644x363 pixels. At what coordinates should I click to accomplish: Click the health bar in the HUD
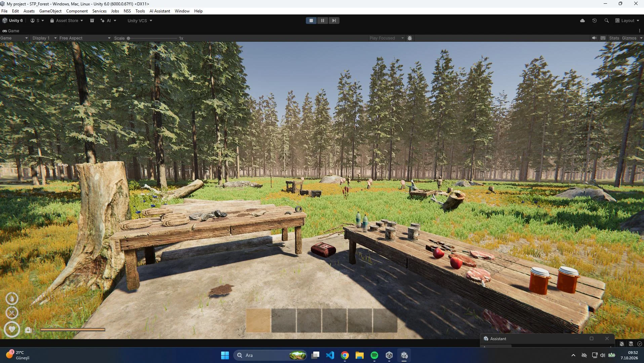pyautogui.click(x=73, y=330)
